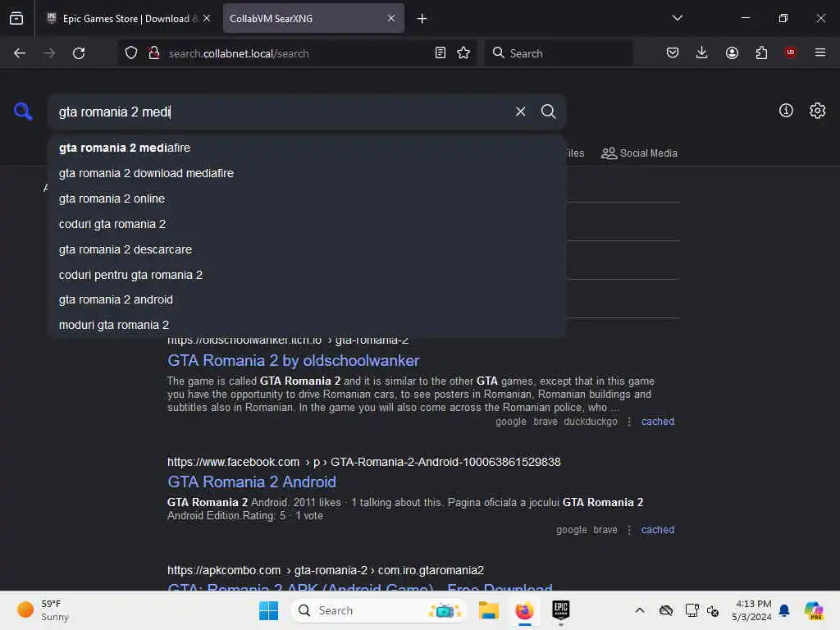Show hidden system tray icons
Viewport: 840px width, 630px height.
coord(640,610)
